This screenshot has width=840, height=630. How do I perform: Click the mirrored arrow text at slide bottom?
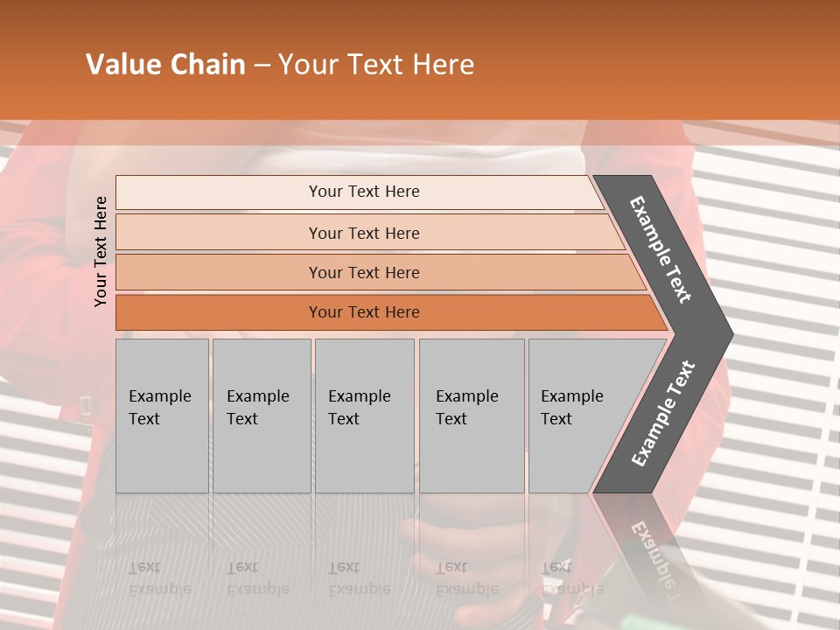point(651,549)
